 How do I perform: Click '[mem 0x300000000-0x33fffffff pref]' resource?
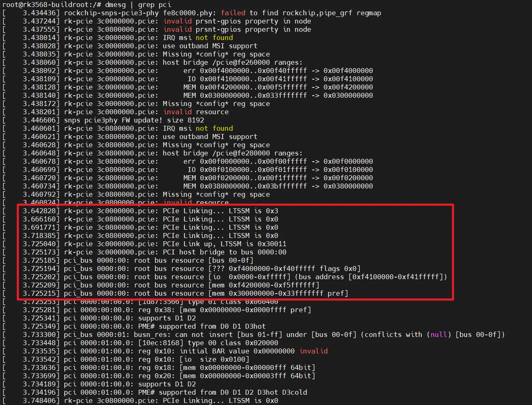278,293
